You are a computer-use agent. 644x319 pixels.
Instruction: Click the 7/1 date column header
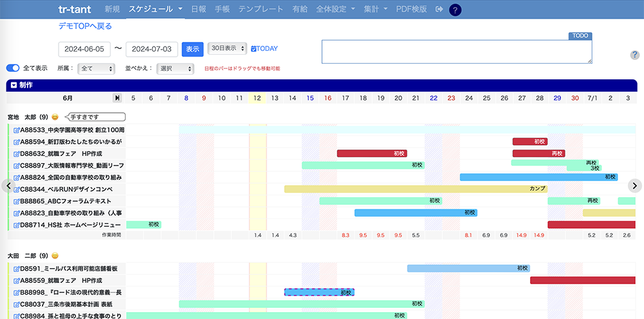point(592,98)
